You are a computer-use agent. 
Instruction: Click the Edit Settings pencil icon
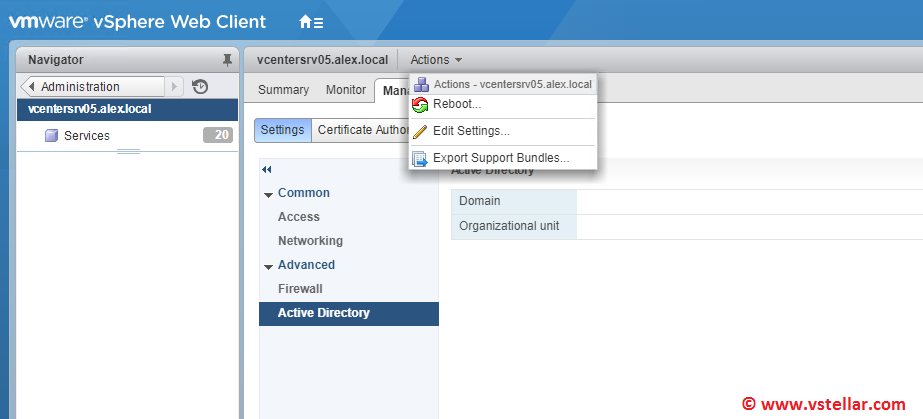[420, 131]
